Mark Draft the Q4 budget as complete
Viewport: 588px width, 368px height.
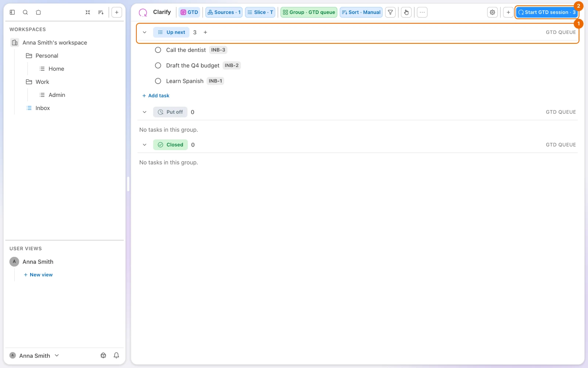[158, 66]
